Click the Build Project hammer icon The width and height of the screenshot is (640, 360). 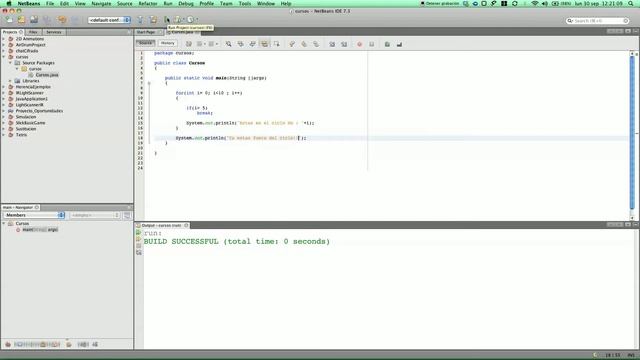(140, 20)
